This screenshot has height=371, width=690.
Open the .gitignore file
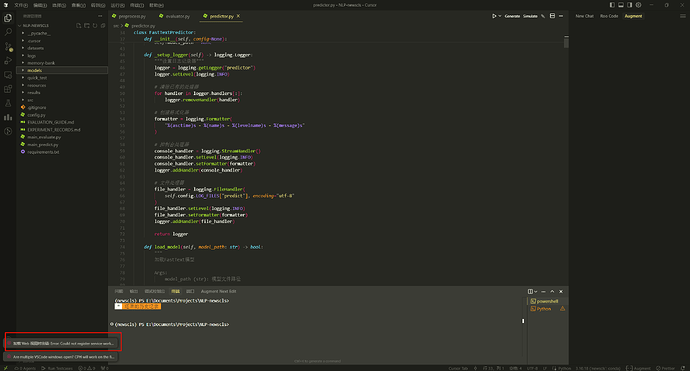coord(62,107)
